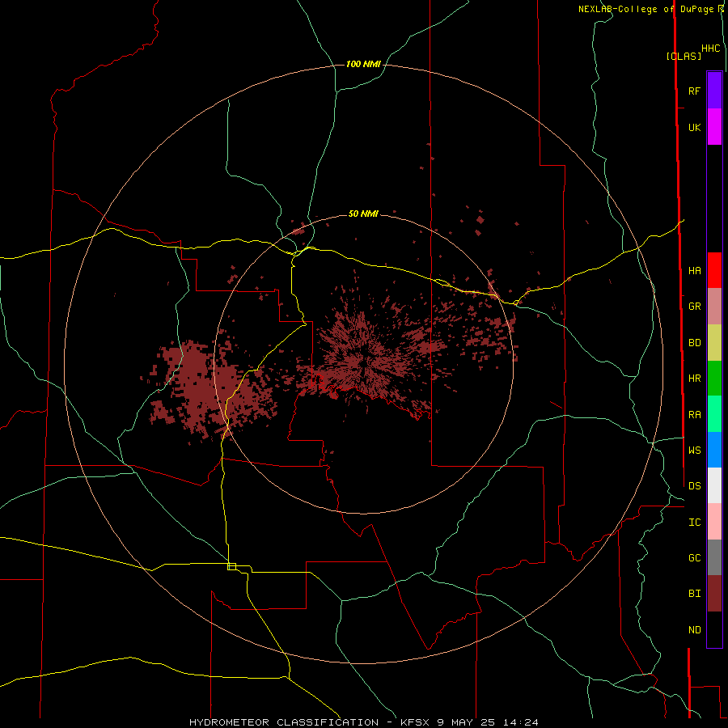The width and height of the screenshot is (728, 728).
Task: Click the 100 NMI range ring label
Action: click(363, 64)
